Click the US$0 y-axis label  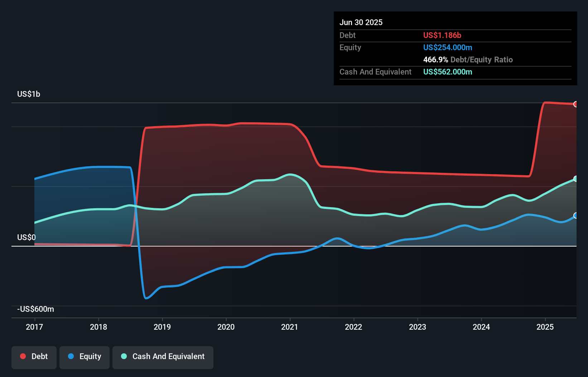[26, 238]
